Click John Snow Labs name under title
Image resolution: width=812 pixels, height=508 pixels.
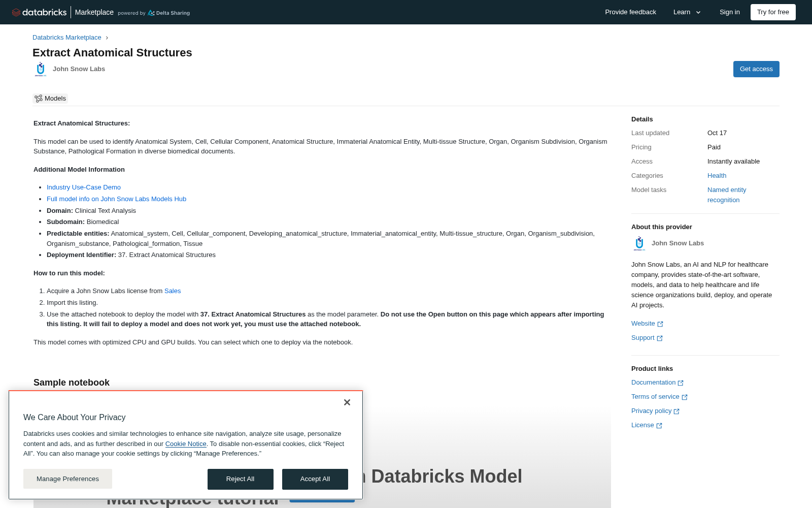79,69
